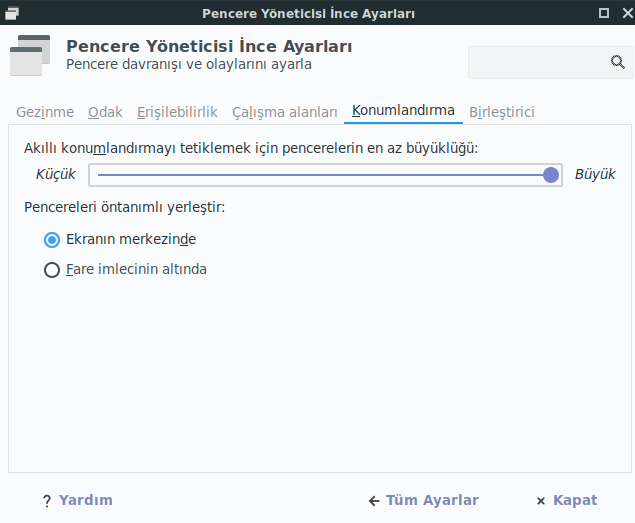635x523 pixels.
Task: Click the smart placement size slider handle
Action: [551, 175]
